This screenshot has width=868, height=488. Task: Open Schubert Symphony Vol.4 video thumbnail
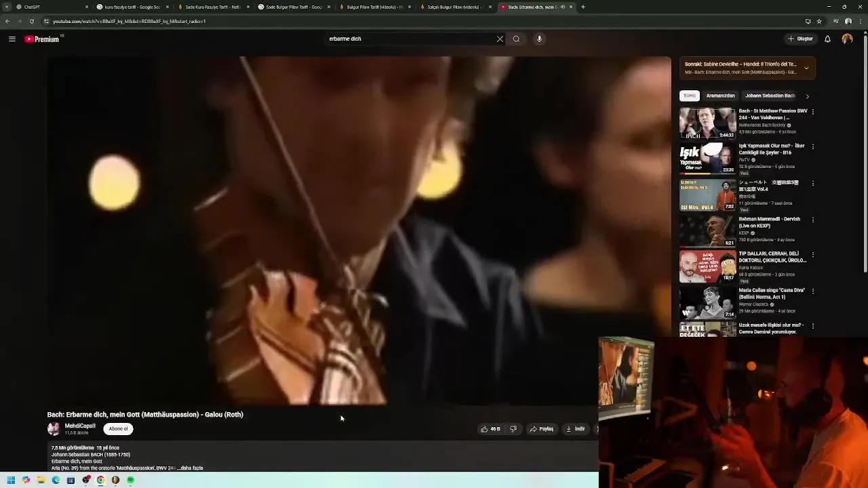coord(707,195)
